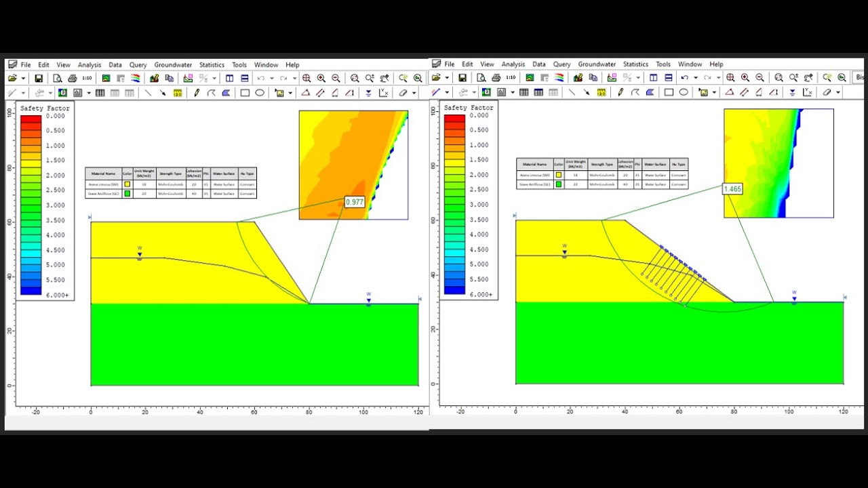Open View menu in right window
The height and width of the screenshot is (488, 868).
pos(487,64)
